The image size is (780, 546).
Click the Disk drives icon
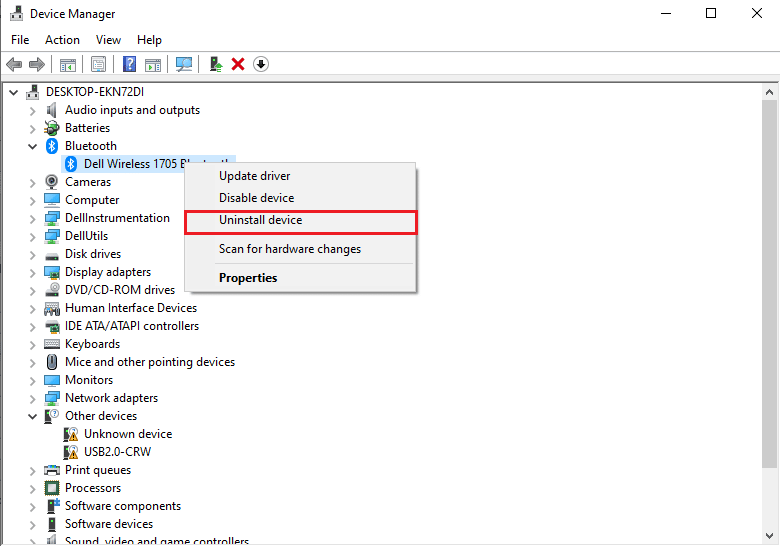[x=52, y=256]
